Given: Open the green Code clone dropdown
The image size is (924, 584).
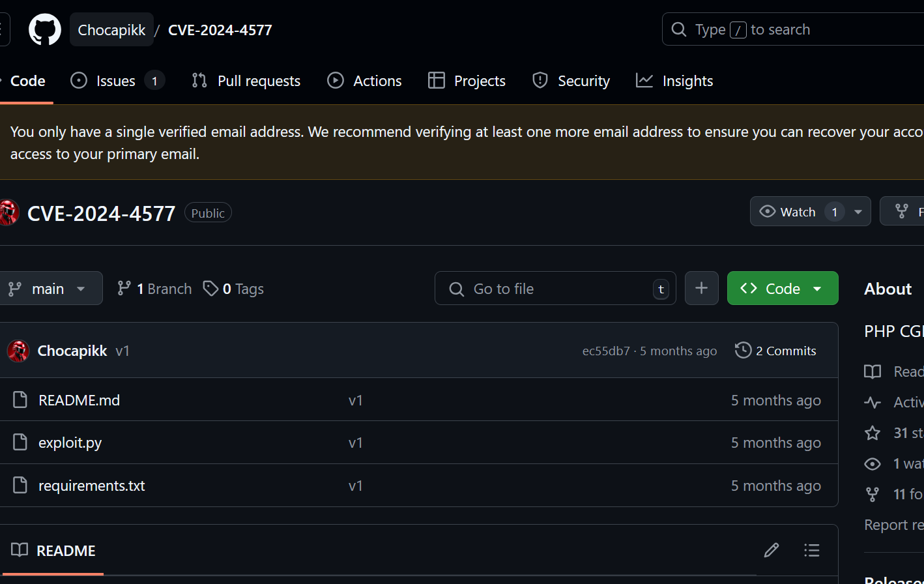Looking at the screenshot, I should pyautogui.click(x=783, y=288).
